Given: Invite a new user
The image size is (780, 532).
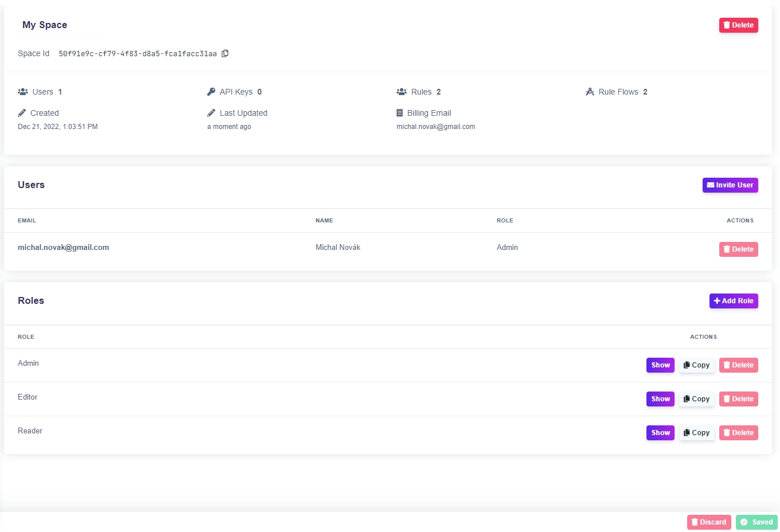Looking at the screenshot, I should point(730,185).
